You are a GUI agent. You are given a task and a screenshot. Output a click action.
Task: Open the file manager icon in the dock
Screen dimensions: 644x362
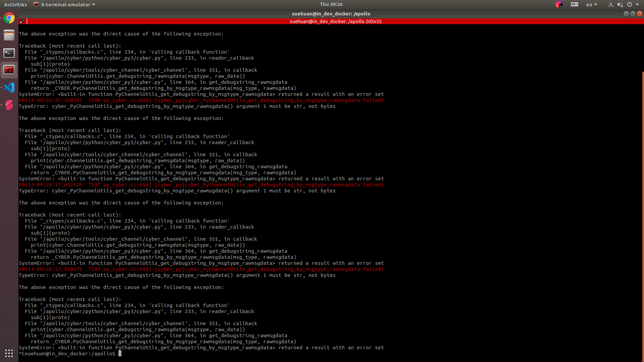[9, 35]
